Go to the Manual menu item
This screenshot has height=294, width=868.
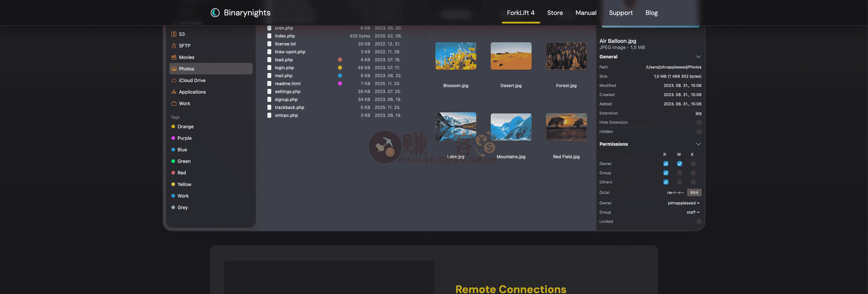coord(586,13)
